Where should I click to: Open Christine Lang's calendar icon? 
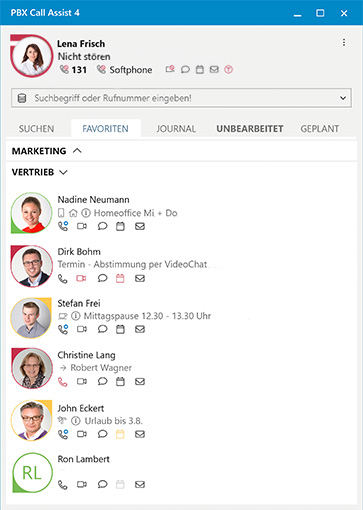coord(120,381)
